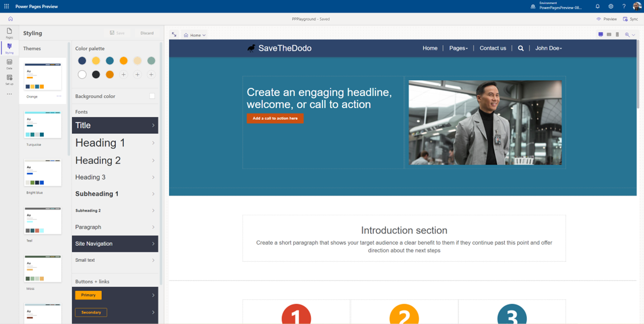Open Orange theme more options ellipsis
The height and width of the screenshot is (324, 644).
click(x=59, y=96)
